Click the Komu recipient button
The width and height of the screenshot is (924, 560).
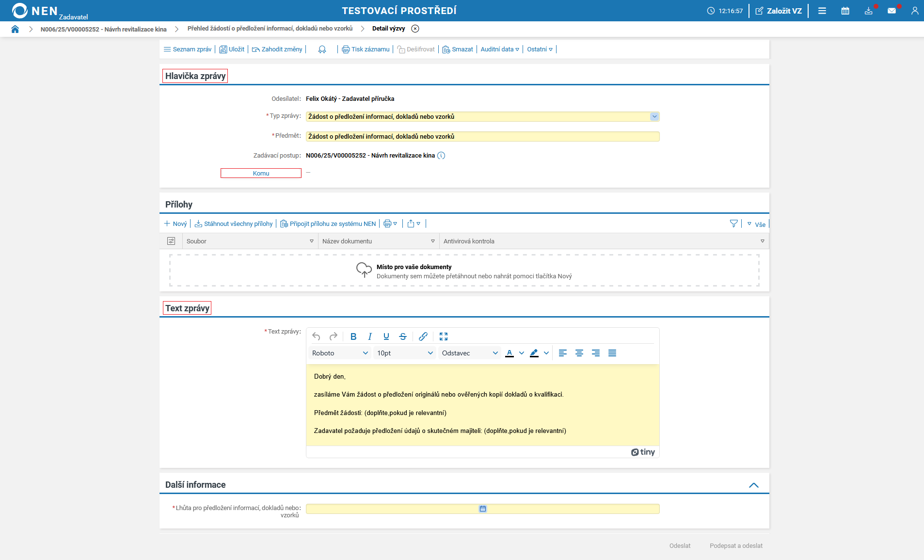(x=261, y=173)
